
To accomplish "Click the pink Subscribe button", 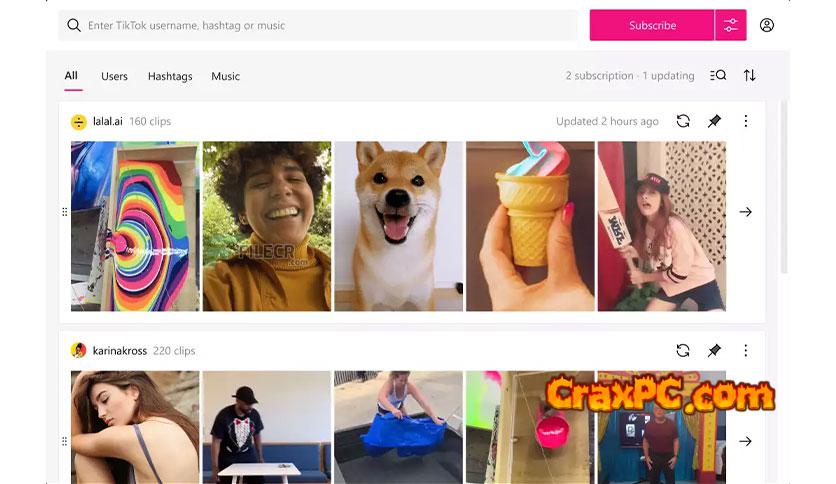I will click(652, 25).
